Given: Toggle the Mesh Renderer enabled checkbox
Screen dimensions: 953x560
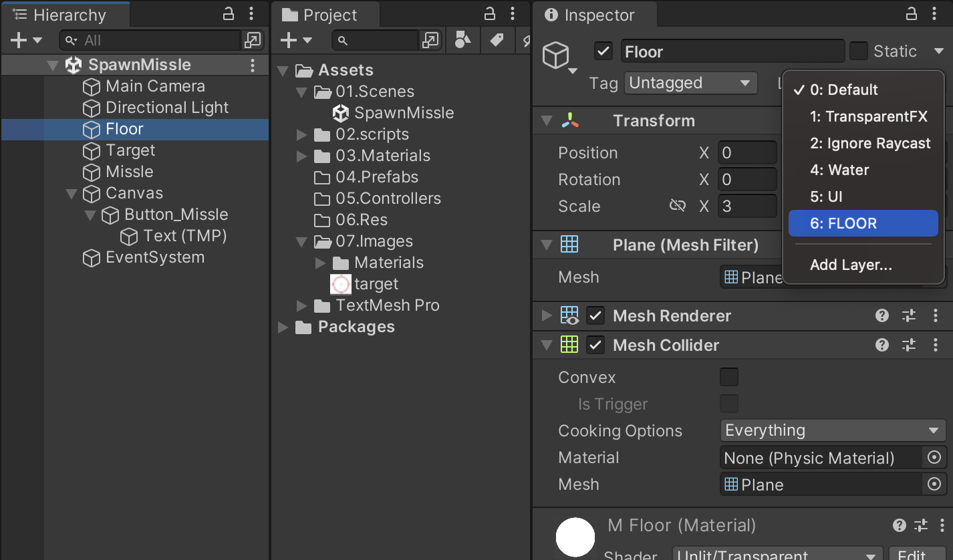Looking at the screenshot, I should [x=595, y=316].
